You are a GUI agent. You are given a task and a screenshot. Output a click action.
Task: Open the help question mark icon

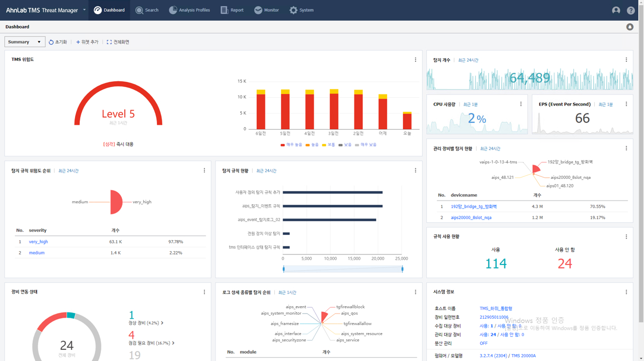tap(630, 10)
